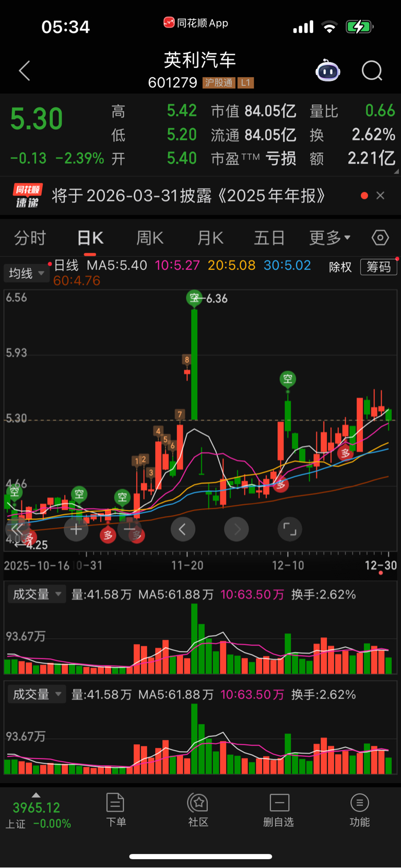This screenshot has width=401, height=868.
Task: Open first 成交量 indicator dropdown
Action: point(37,594)
